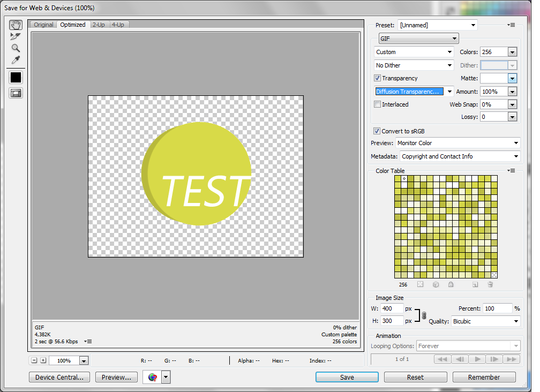Disable Convert to sRGB checkbox
Screen dimensions: 540x392
coord(377,131)
